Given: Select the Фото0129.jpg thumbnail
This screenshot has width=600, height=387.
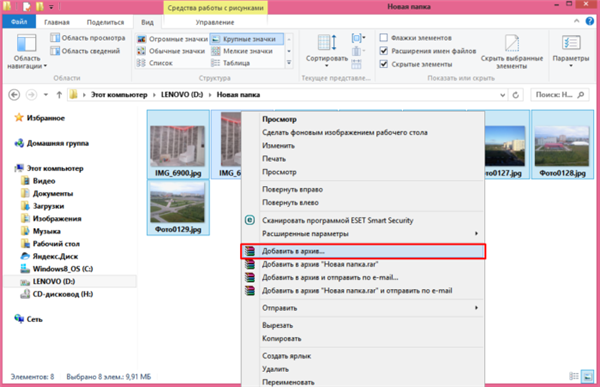Looking at the screenshot, I should pyautogui.click(x=178, y=207).
